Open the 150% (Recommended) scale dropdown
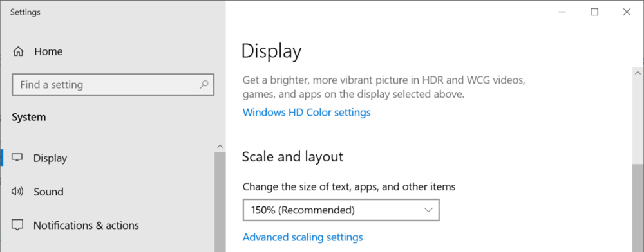 coord(341,210)
